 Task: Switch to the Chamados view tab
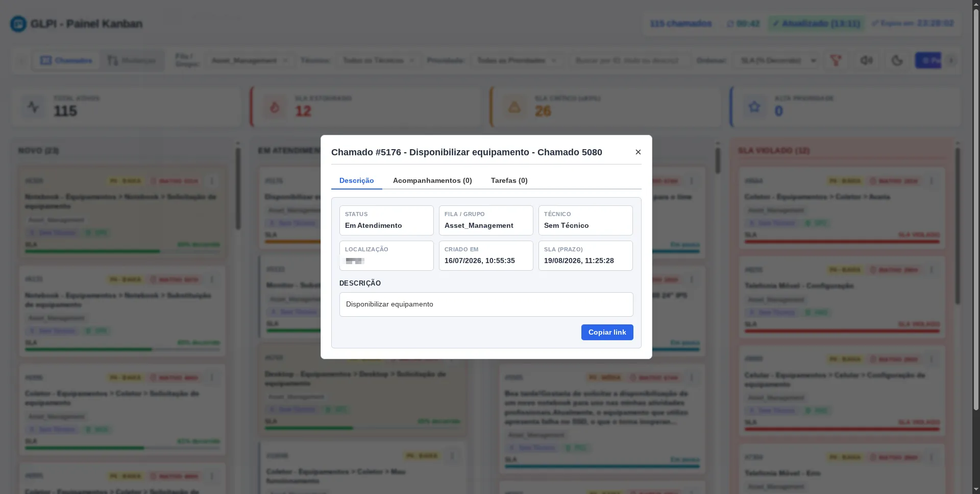(66, 60)
